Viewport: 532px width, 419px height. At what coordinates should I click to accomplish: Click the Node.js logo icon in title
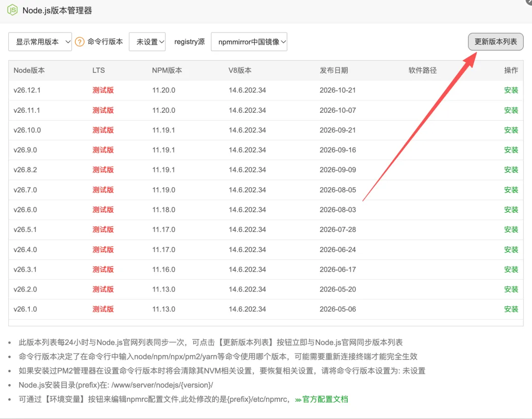click(x=12, y=10)
